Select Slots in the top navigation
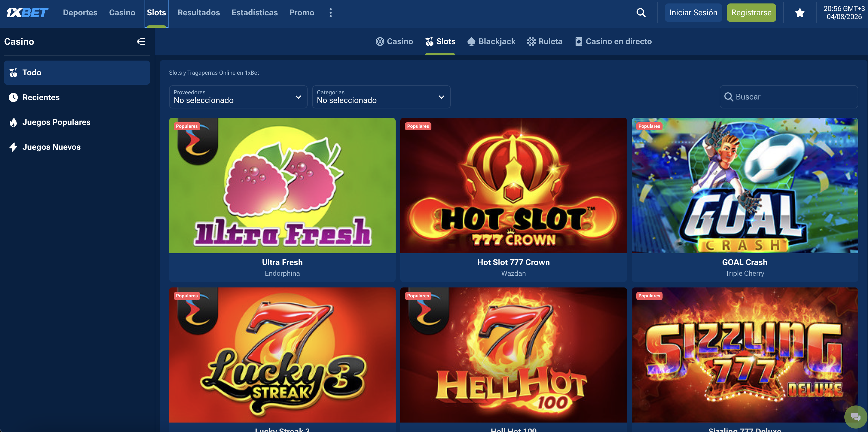Image resolution: width=868 pixels, height=432 pixels. pyautogui.click(x=156, y=13)
